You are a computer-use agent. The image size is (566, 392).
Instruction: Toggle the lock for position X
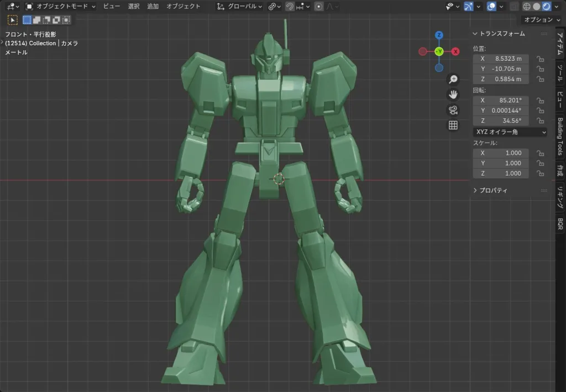(x=541, y=59)
